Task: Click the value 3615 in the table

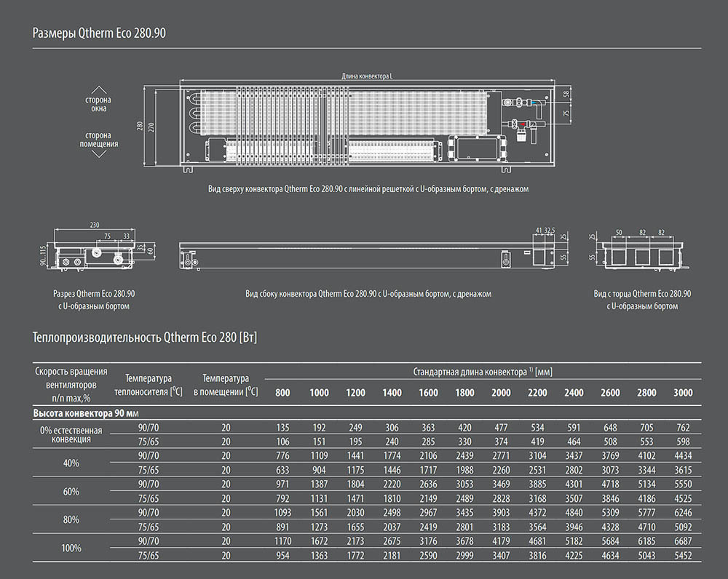Action: pos(683,470)
